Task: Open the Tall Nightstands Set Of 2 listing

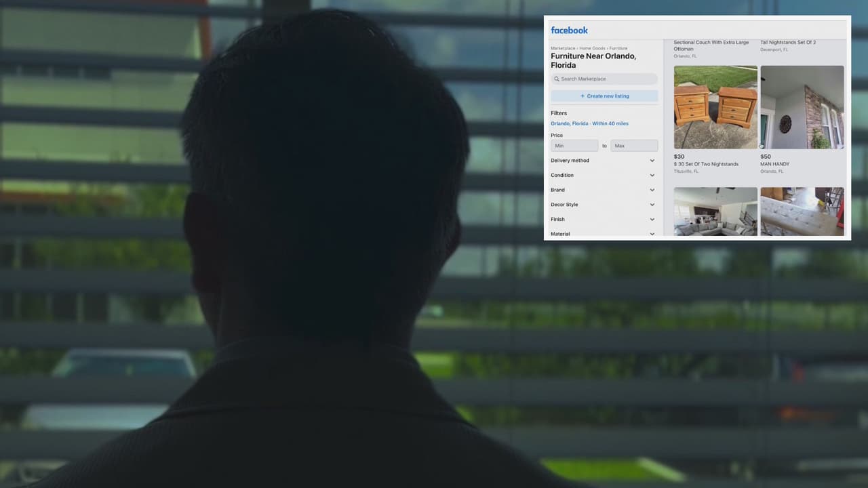Action: point(788,43)
